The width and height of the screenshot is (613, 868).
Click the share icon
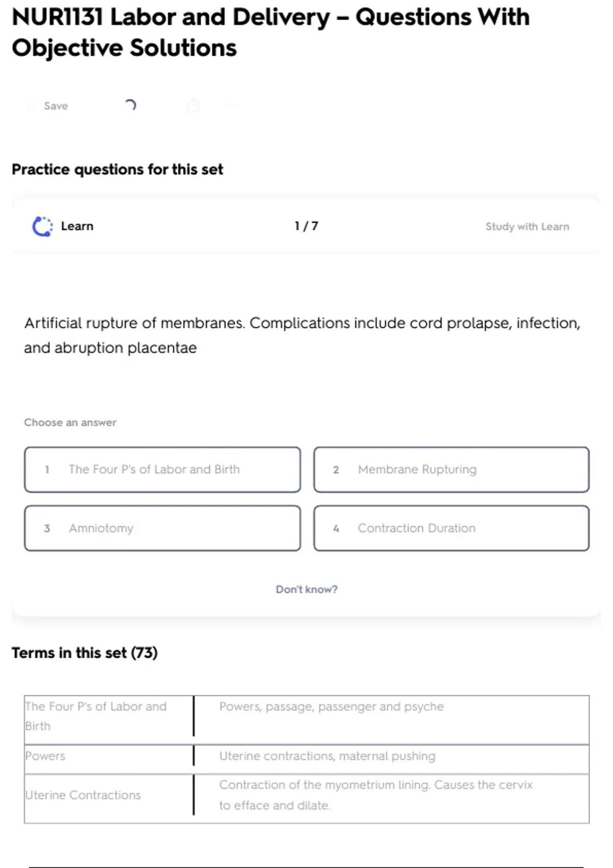click(193, 105)
